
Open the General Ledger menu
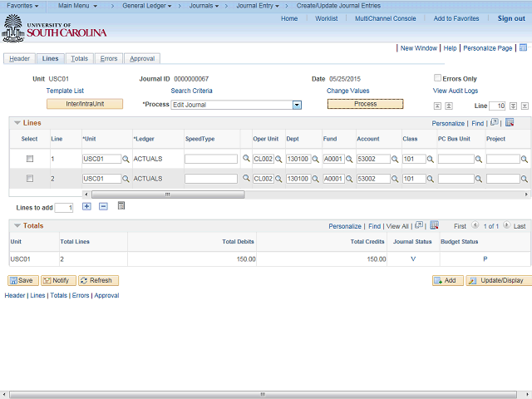point(146,6)
